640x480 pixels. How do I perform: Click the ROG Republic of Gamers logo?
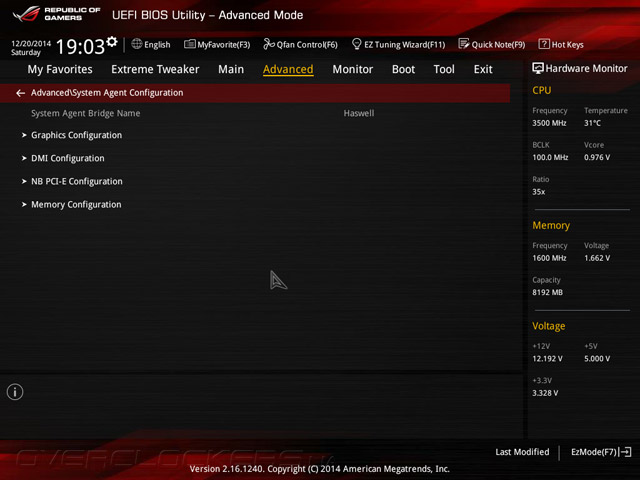click(x=56, y=14)
